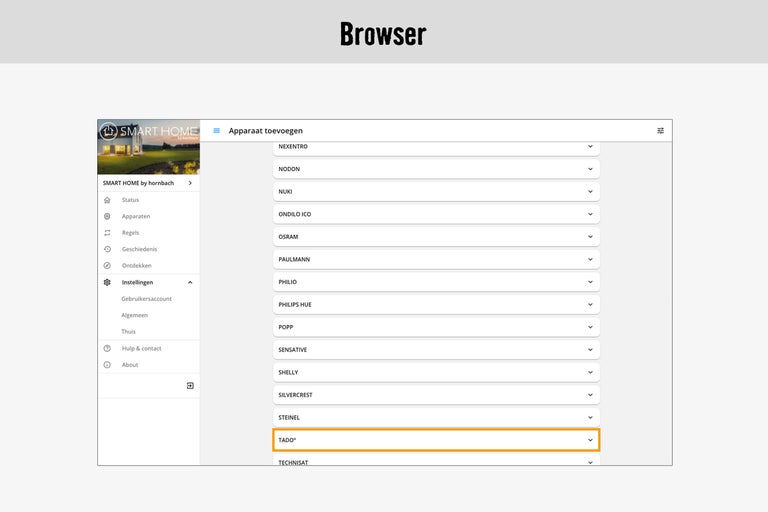Open the Algemeen settings item
Viewport: 768px width, 512px height.
coord(135,315)
